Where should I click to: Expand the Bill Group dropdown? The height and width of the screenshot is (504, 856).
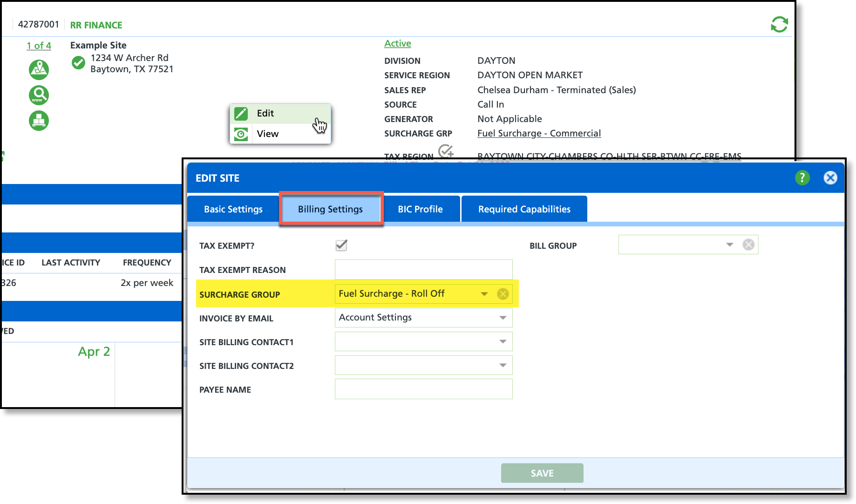pos(730,245)
